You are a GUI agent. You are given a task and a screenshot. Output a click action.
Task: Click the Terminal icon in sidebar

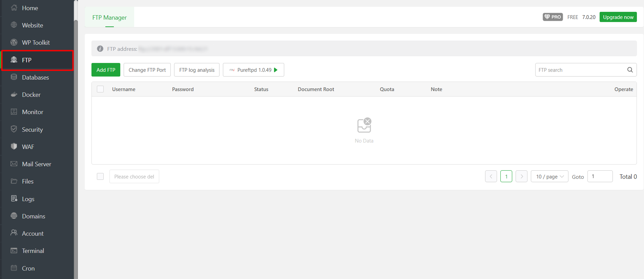(x=14, y=251)
